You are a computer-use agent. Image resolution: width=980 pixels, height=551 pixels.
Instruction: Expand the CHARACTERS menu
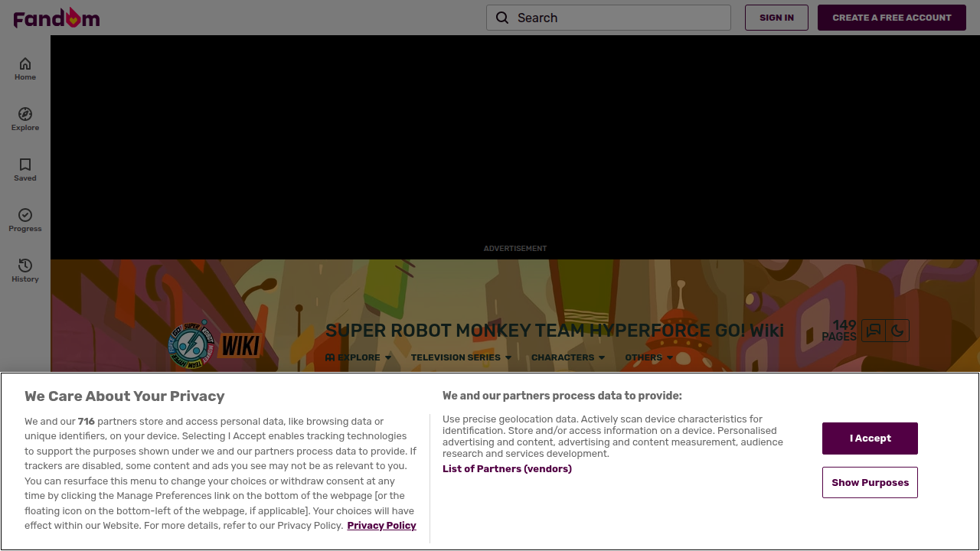point(568,357)
